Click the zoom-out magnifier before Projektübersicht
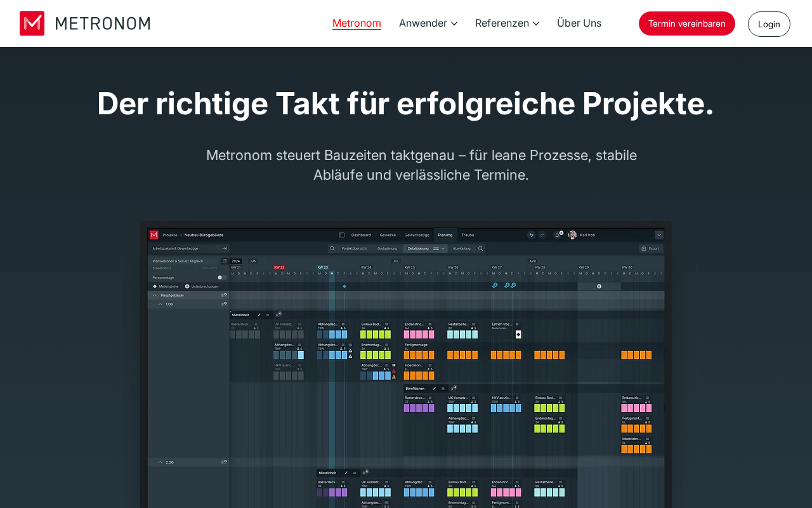 point(332,248)
